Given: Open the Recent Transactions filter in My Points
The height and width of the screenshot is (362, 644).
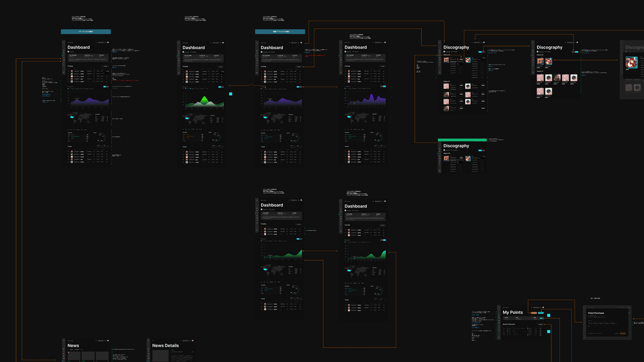Looking at the screenshot, I should 540,324.
